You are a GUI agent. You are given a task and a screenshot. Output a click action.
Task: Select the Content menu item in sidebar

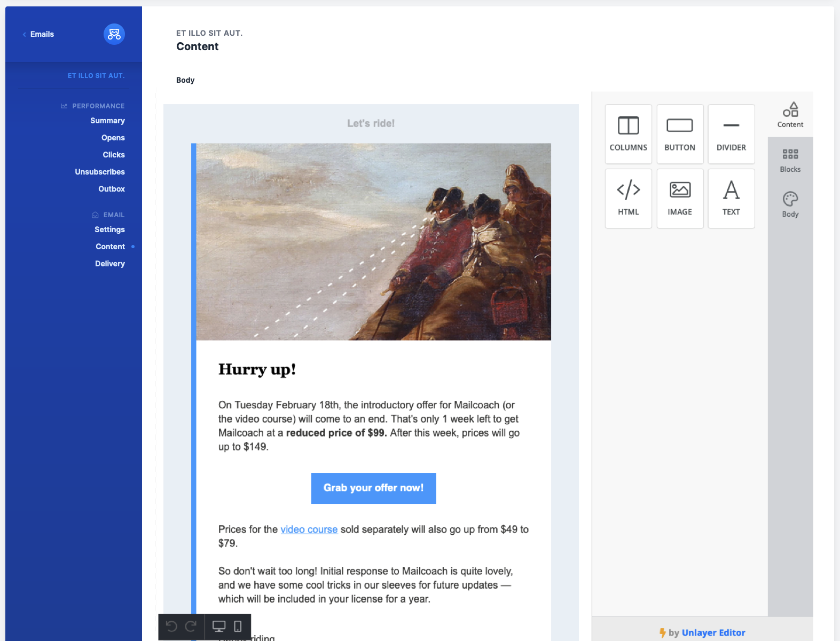(110, 247)
